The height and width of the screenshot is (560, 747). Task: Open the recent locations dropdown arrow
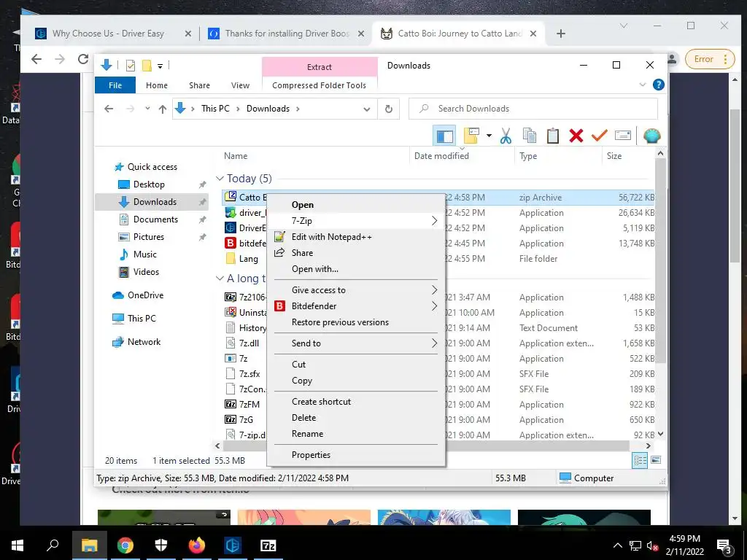click(147, 109)
